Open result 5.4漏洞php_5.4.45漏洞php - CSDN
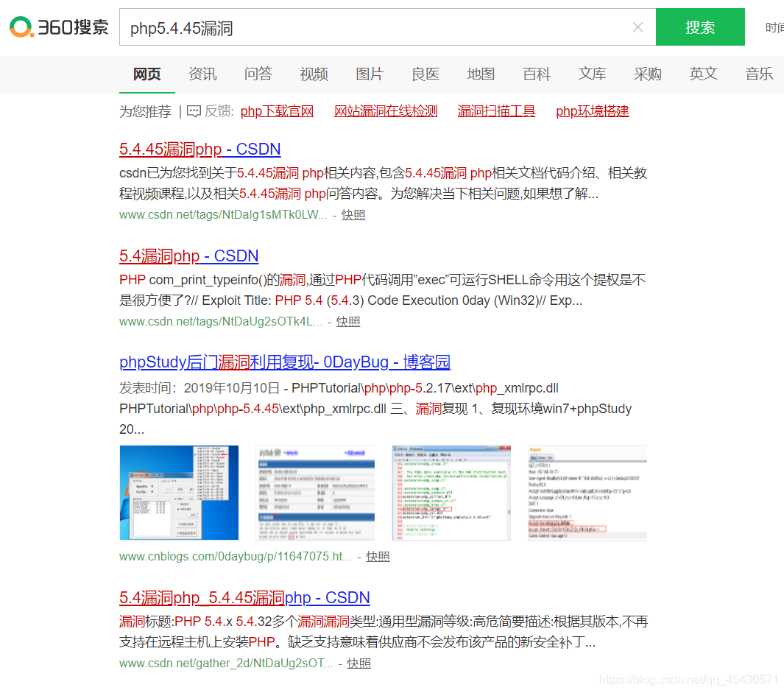The image size is (784, 693). coord(244,597)
